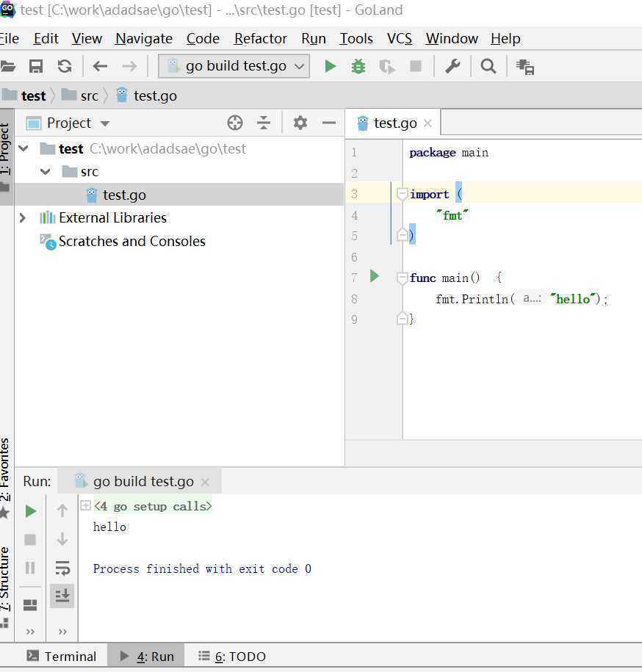Open the Run menu
This screenshot has width=642, height=672.
314,39
